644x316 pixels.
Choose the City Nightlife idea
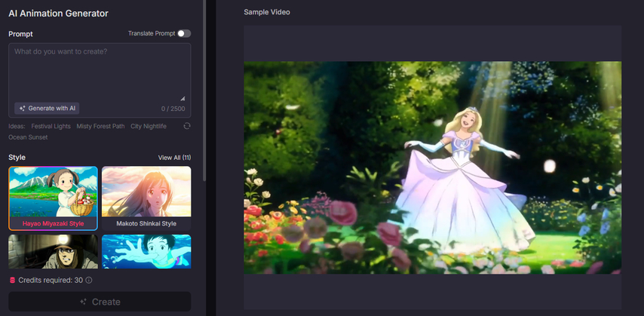149,126
